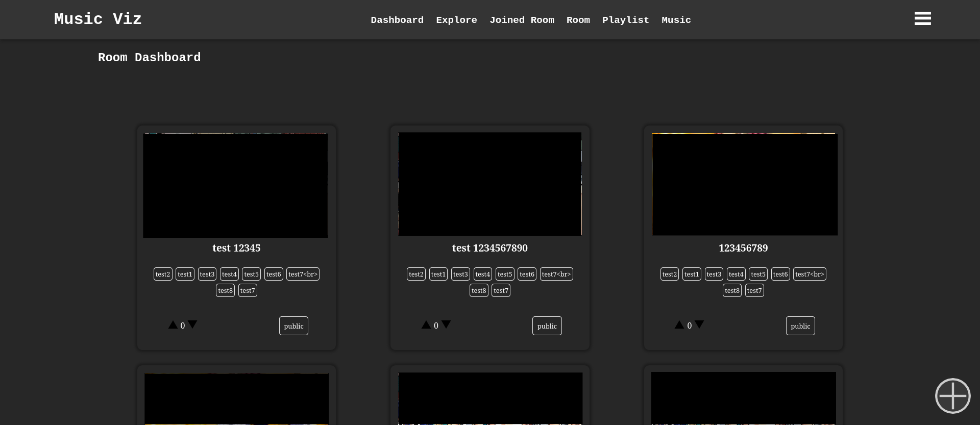This screenshot has width=980, height=425.
Task: Select tag test8 on 'test 12345' card
Action: [x=225, y=290]
